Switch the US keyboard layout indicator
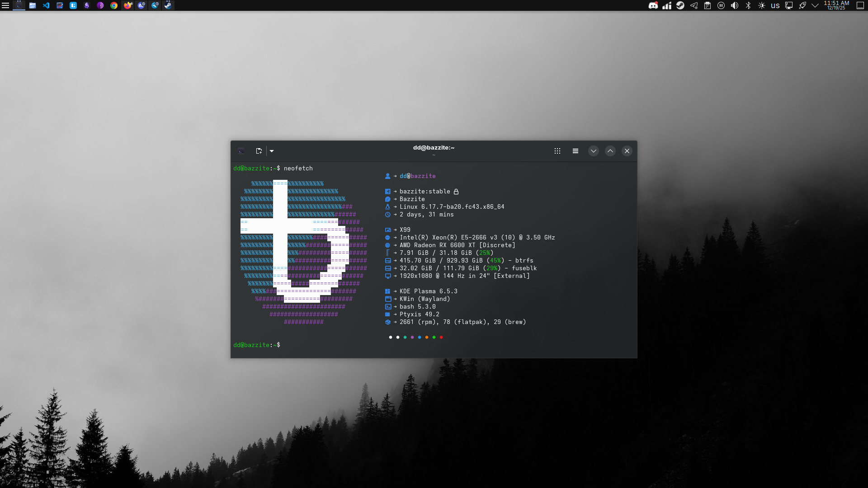The height and width of the screenshot is (488, 868). (x=775, y=5)
